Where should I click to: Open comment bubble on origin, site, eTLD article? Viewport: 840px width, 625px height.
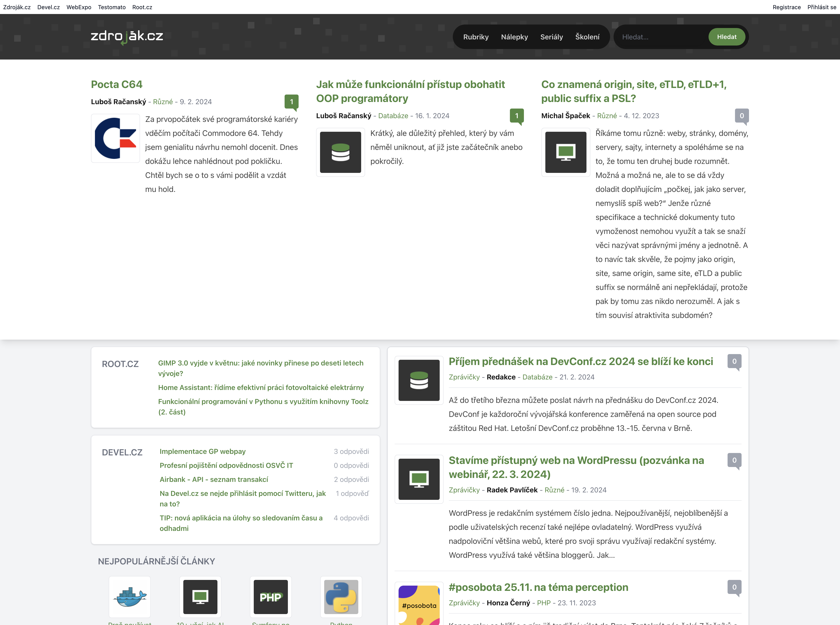pos(742,116)
